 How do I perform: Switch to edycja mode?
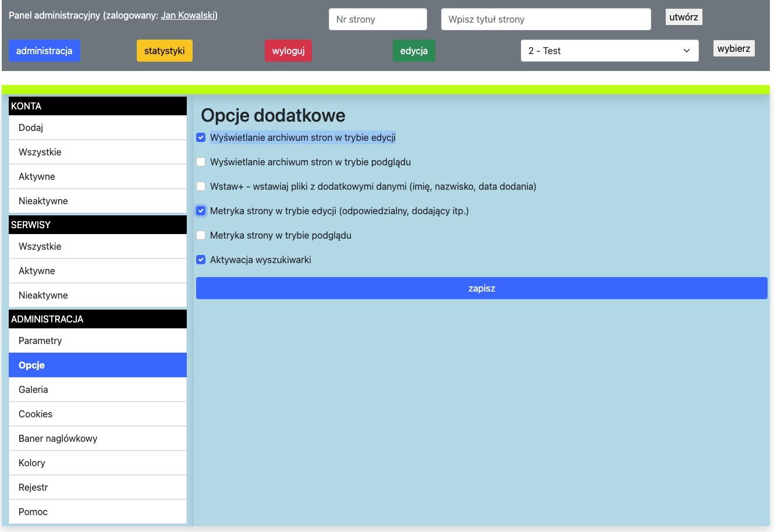414,51
